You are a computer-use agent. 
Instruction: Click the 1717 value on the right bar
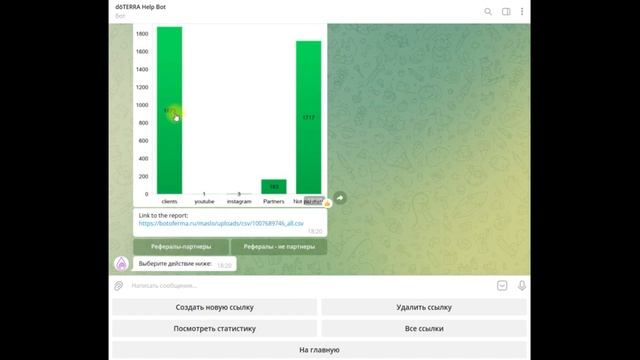[x=309, y=118]
